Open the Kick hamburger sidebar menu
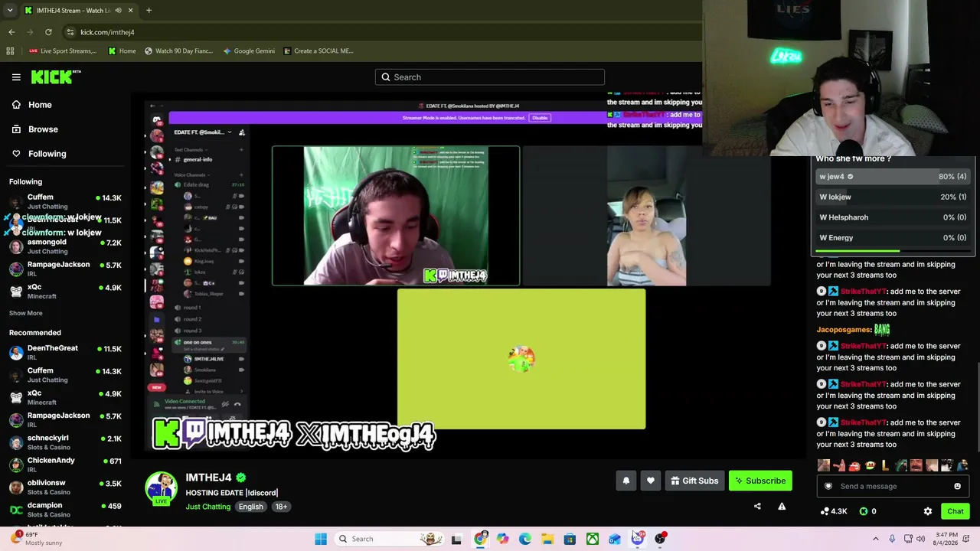Viewport: 980px width, 551px height. pos(16,77)
